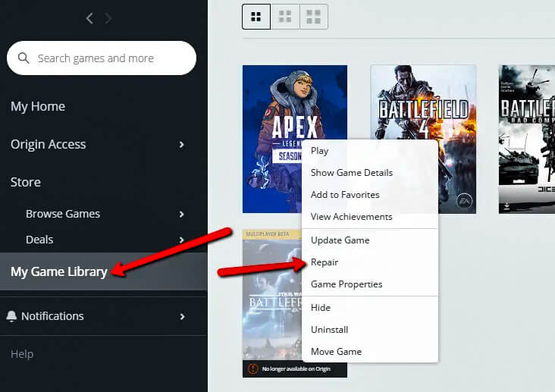The image size is (555, 392).
Task: Click the back navigation arrow
Action: [x=90, y=18]
